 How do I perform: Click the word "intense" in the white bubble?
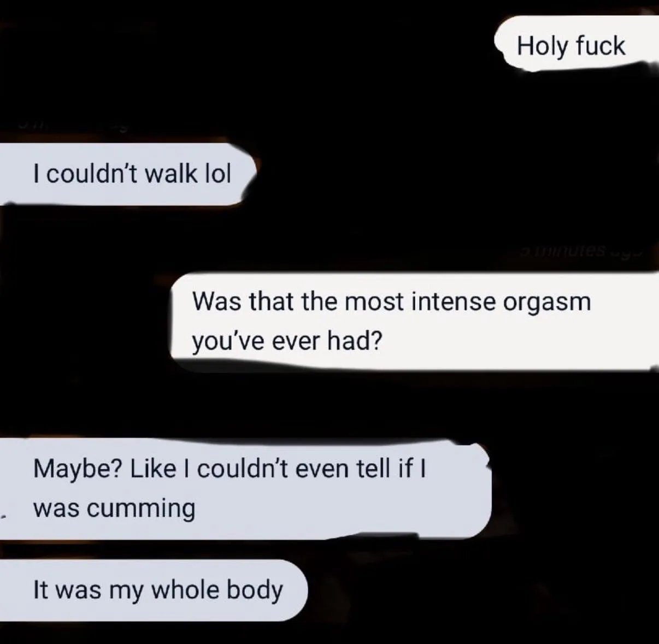point(453,302)
